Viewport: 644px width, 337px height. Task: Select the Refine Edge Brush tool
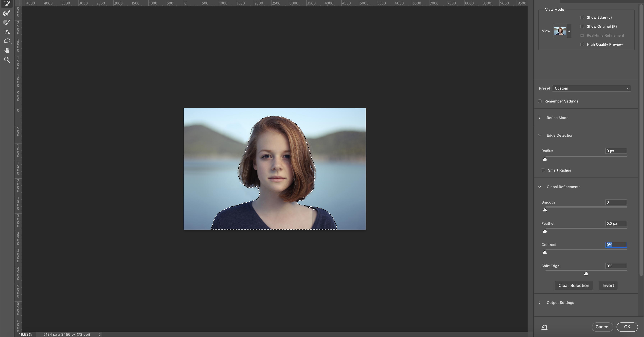(x=7, y=13)
